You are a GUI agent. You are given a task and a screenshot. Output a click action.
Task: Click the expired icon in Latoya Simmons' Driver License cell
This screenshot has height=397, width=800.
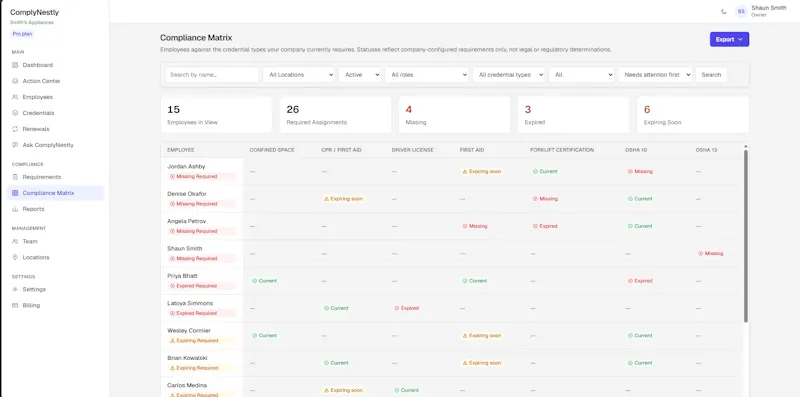396,308
